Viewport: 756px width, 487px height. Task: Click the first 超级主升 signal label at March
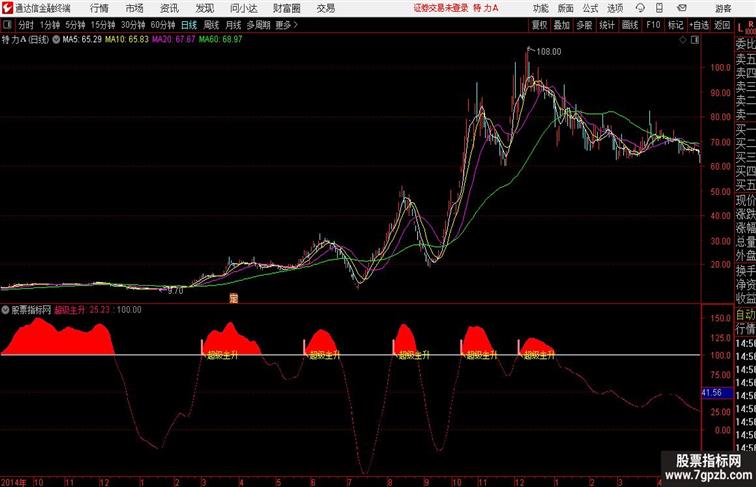tap(222, 355)
